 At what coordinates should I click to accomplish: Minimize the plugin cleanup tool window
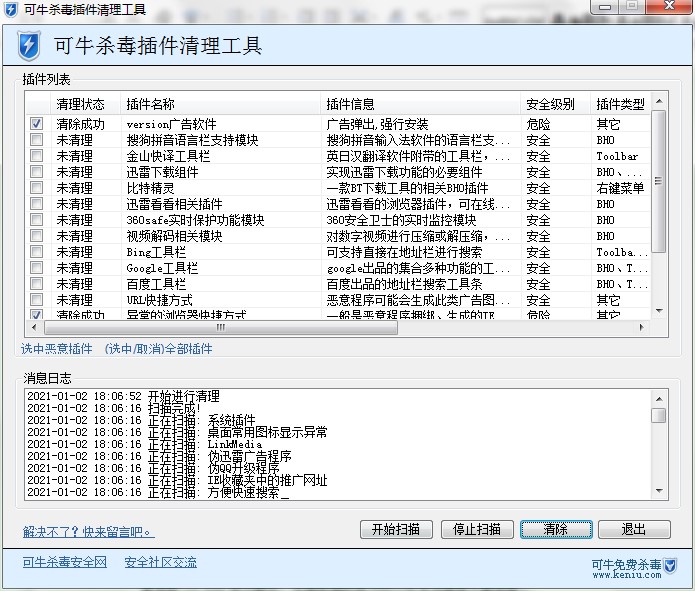coord(605,6)
